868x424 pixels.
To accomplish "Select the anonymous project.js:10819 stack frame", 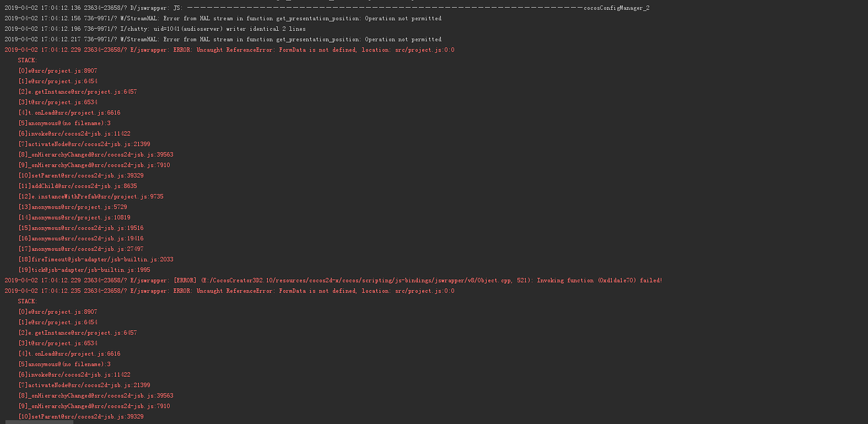I will pyautogui.click(x=74, y=218).
